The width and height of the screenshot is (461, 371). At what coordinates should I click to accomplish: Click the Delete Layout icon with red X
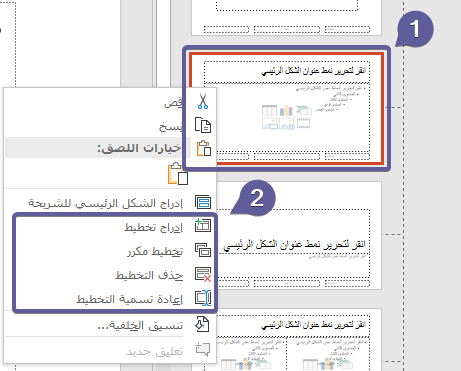[203, 274]
